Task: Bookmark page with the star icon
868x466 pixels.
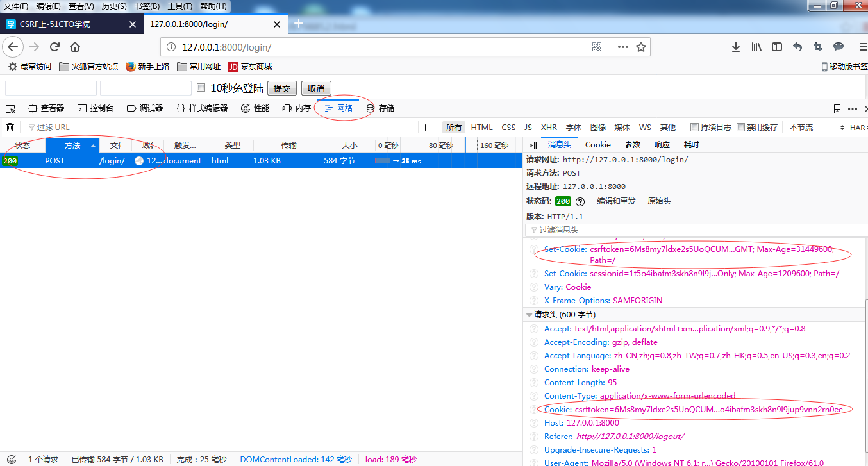Action: (x=640, y=47)
